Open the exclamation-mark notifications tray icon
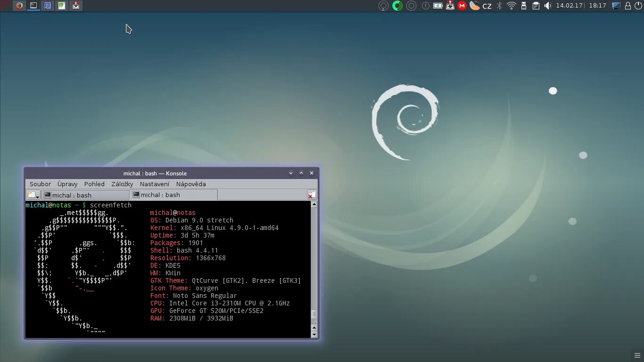 point(425,6)
